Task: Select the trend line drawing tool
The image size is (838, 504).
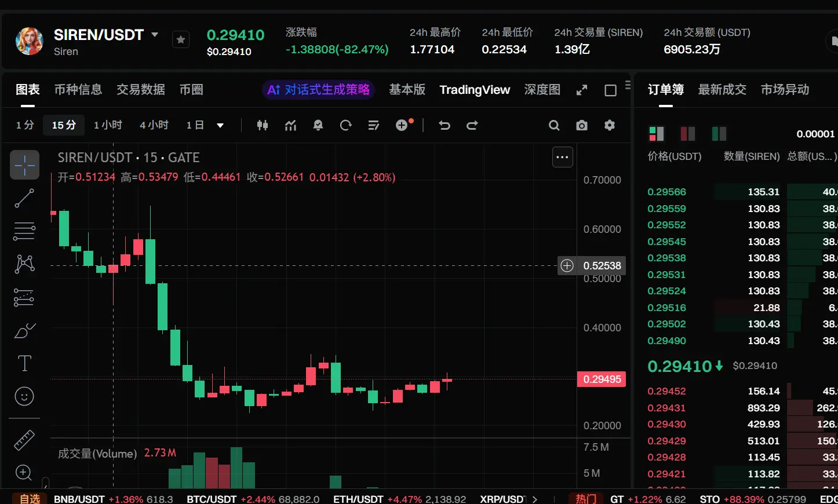Action: (x=24, y=198)
